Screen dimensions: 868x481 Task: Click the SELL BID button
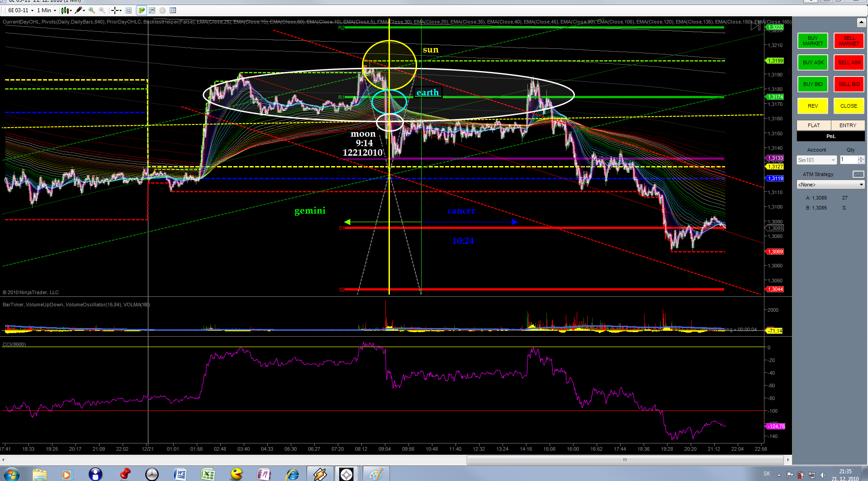[849, 84]
